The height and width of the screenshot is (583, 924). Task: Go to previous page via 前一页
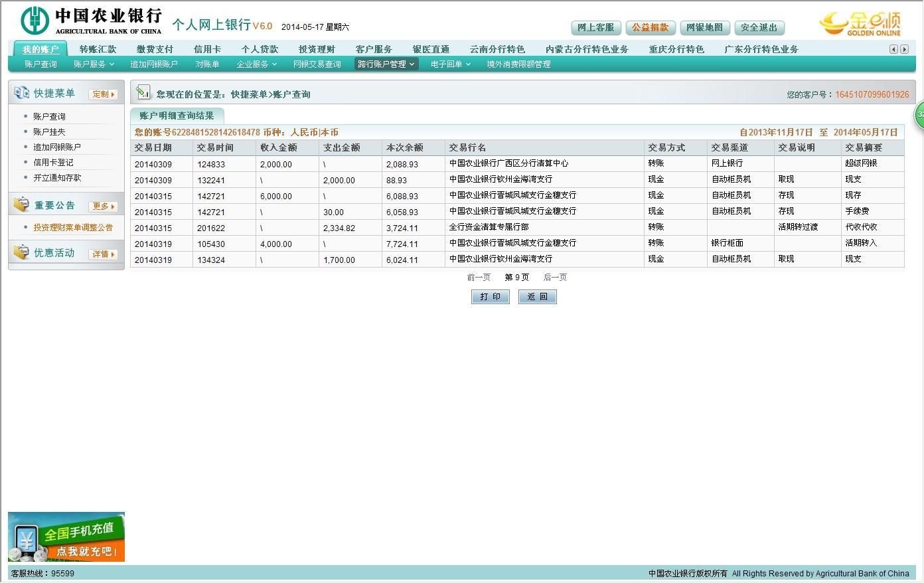point(479,278)
